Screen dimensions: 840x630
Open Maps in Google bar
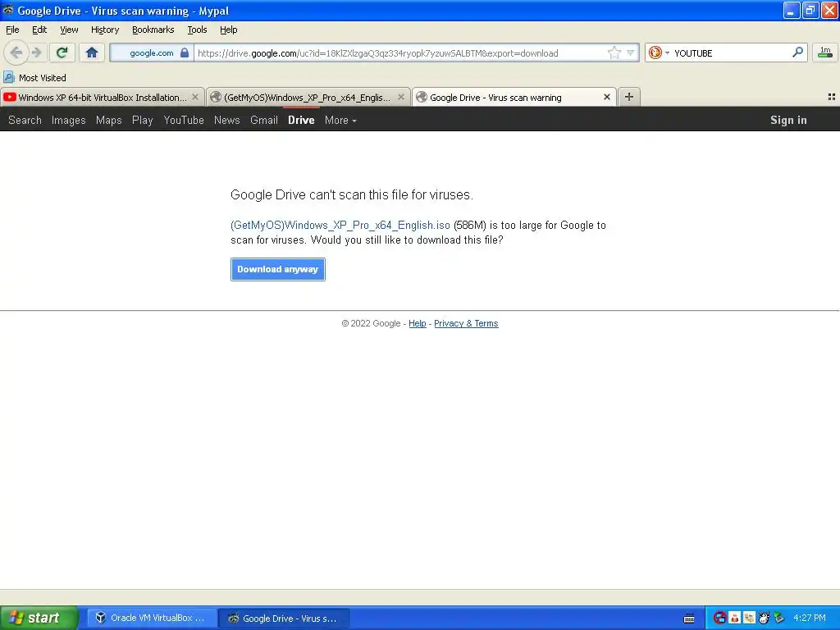(x=109, y=120)
